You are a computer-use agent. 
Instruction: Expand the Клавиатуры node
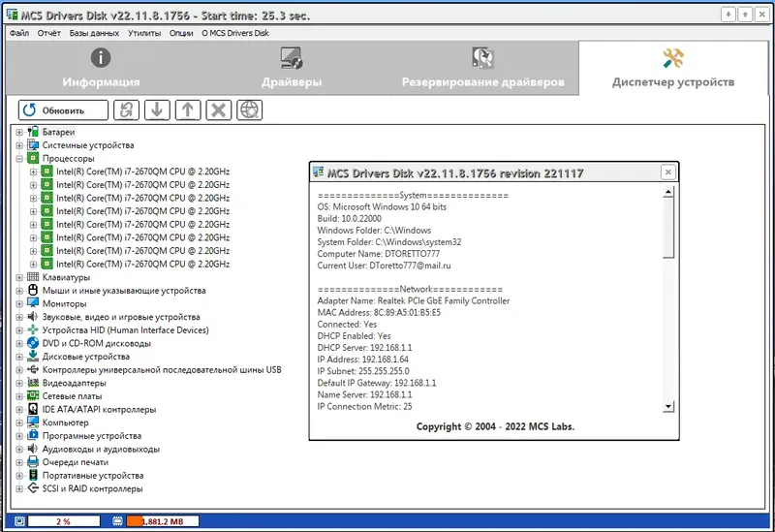click(x=19, y=277)
